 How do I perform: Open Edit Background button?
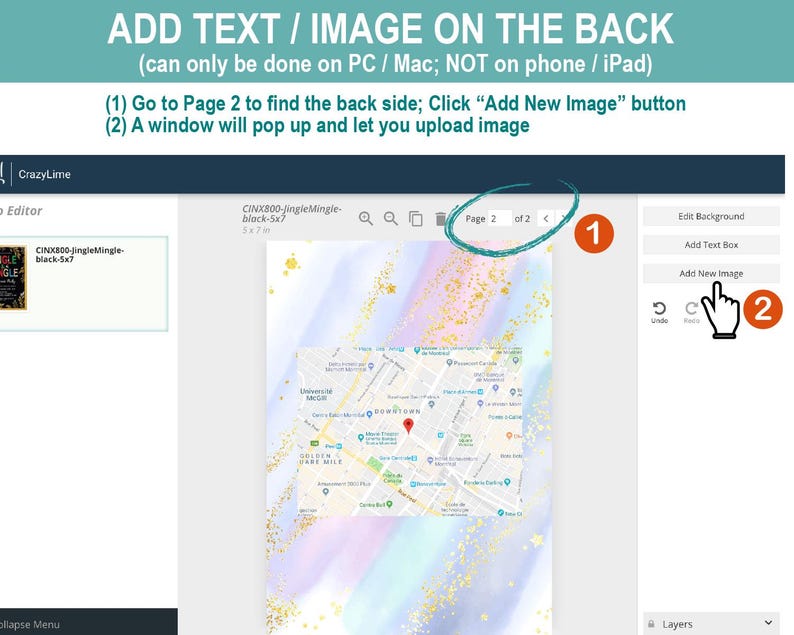(711, 216)
